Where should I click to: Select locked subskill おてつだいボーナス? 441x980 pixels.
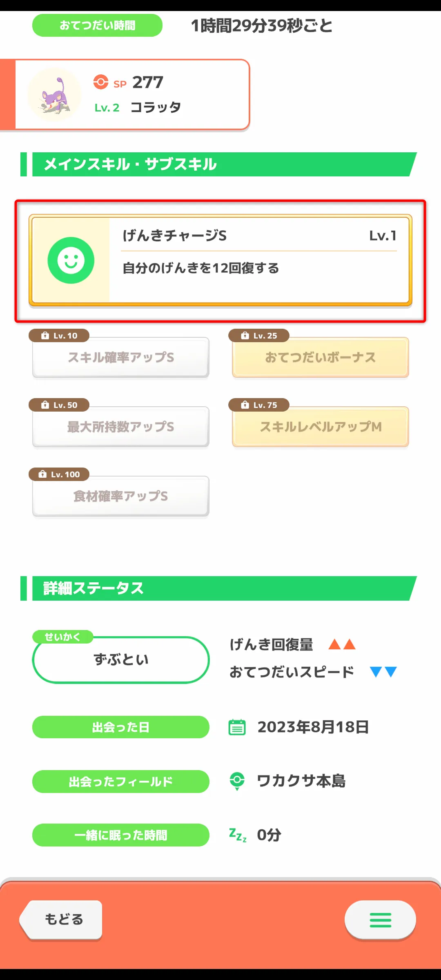(321, 357)
